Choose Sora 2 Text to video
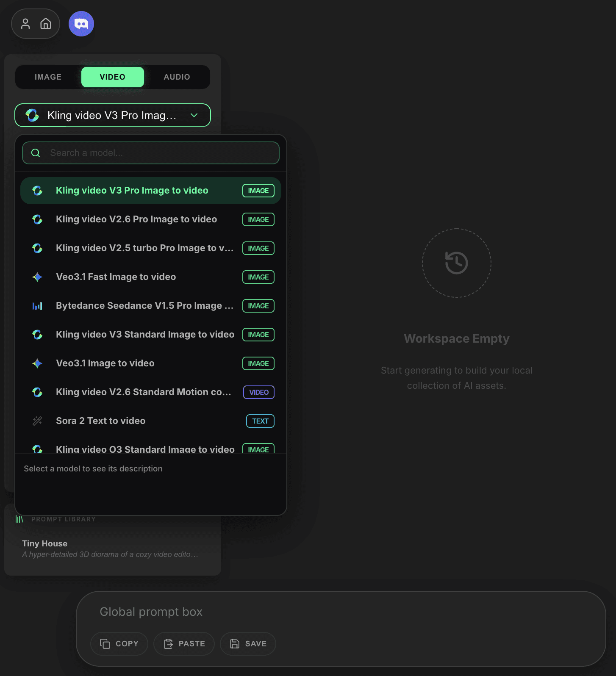 pyautogui.click(x=151, y=421)
